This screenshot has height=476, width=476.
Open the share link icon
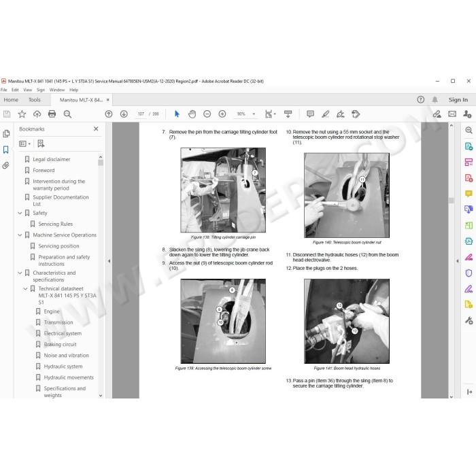pyautogui.click(x=437, y=114)
